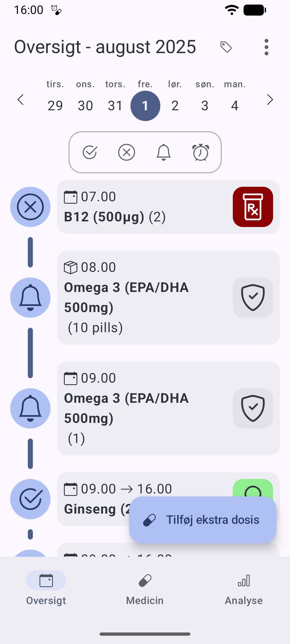Open the Oversigt - august 2025 month title
This screenshot has width=290, height=644.
point(105,47)
